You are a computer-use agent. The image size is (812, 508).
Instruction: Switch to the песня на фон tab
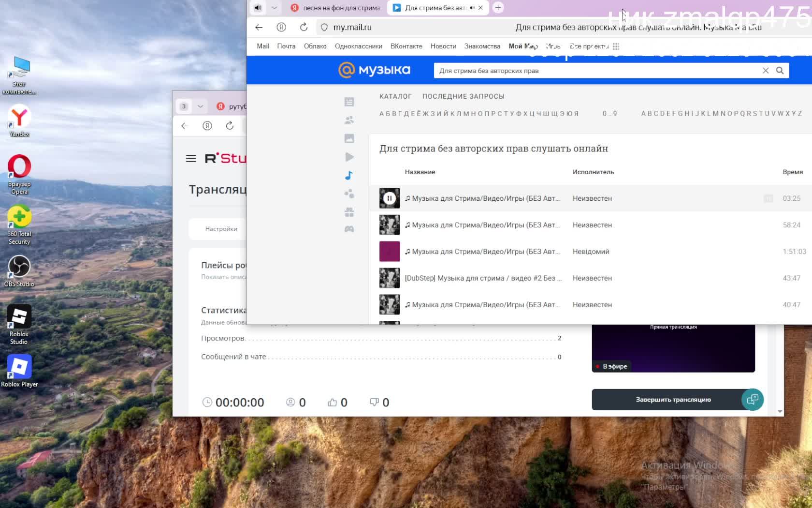tap(336, 8)
